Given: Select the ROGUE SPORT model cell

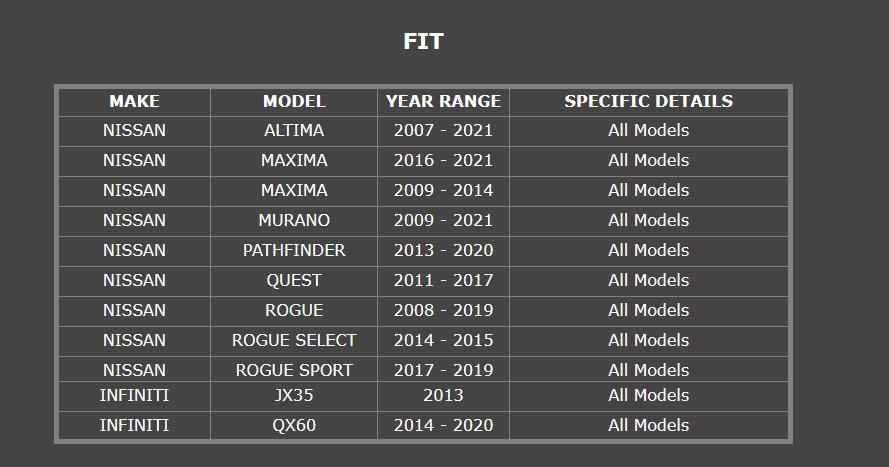Looking at the screenshot, I should tap(294, 370).
